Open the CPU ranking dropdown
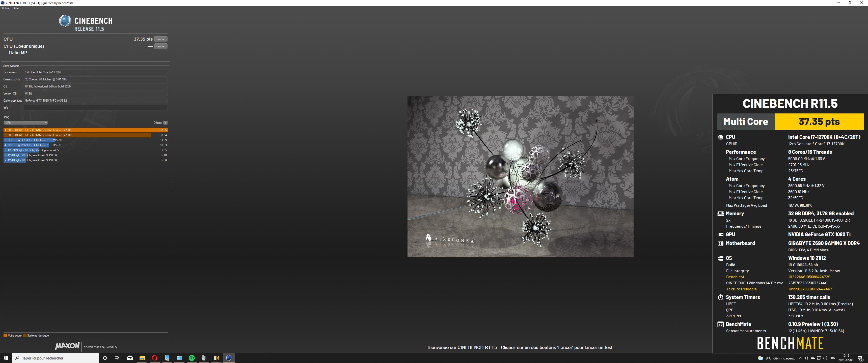Screen dimensions: 868x363 tap(25, 123)
